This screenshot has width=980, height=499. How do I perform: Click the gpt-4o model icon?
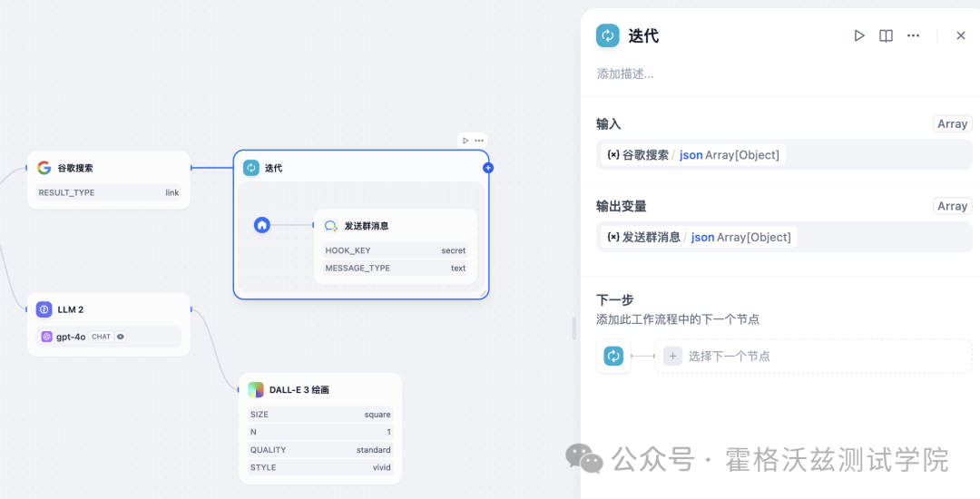pos(47,337)
